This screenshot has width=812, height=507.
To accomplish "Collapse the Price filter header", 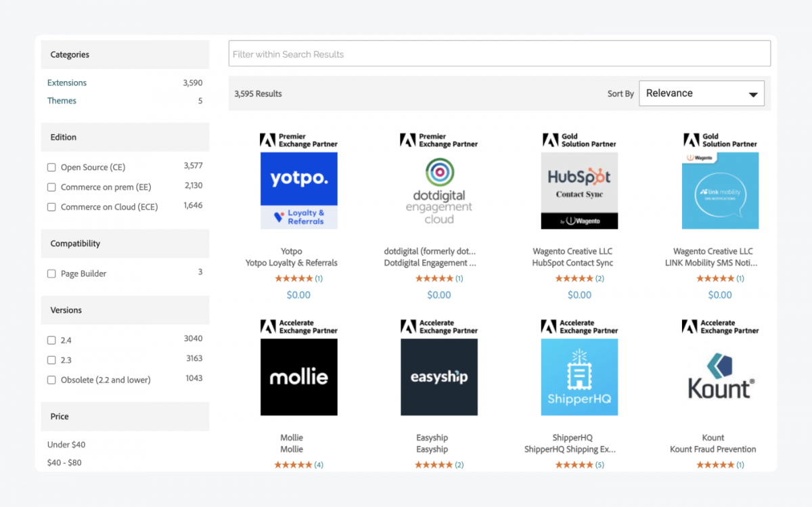I will (125, 417).
